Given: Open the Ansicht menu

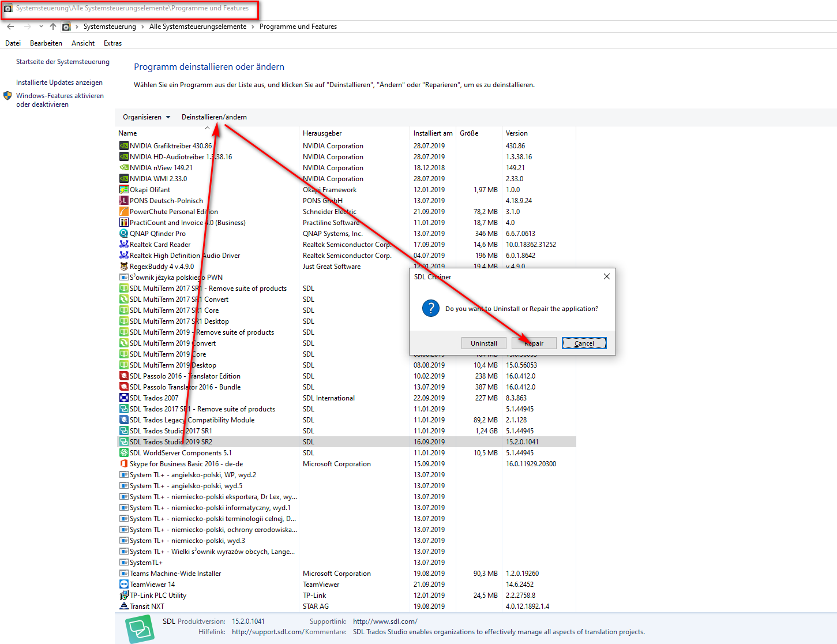Looking at the screenshot, I should [83, 43].
